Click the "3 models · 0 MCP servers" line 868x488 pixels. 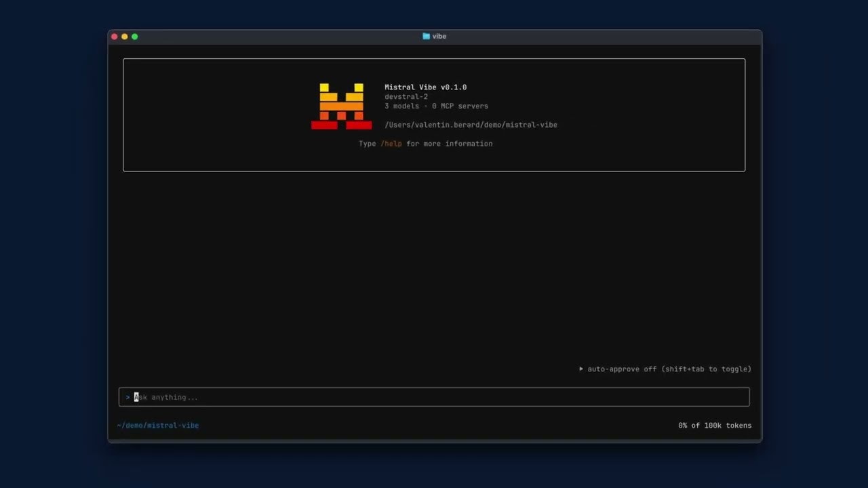pyautogui.click(x=436, y=106)
